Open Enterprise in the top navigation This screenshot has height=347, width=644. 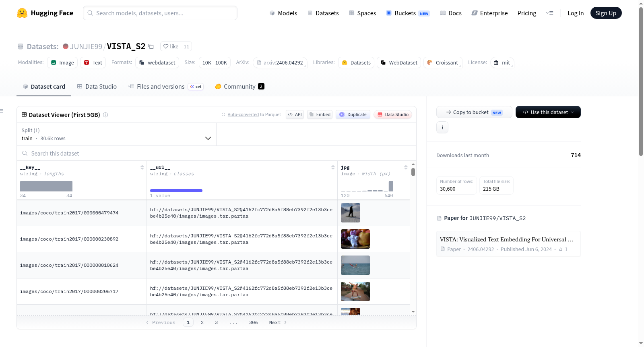click(x=489, y=13)
